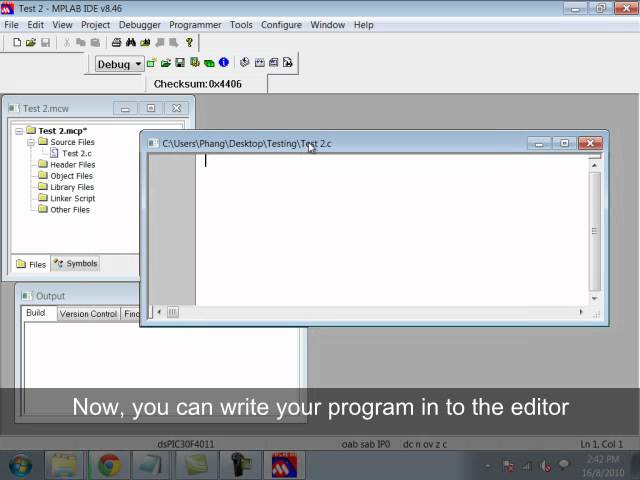Image resolution: width=640 pixels, height=480 pixels.
Task: Switch to the Files tab
Action: [31, 264]
